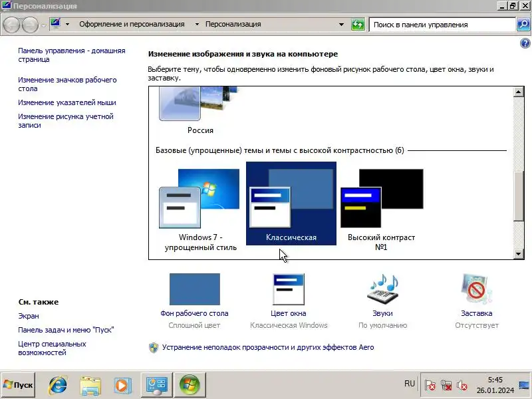Open the 'Заставка' screensaver icon
This screenshot has height=399, width=532.
[x=476, y=289]
